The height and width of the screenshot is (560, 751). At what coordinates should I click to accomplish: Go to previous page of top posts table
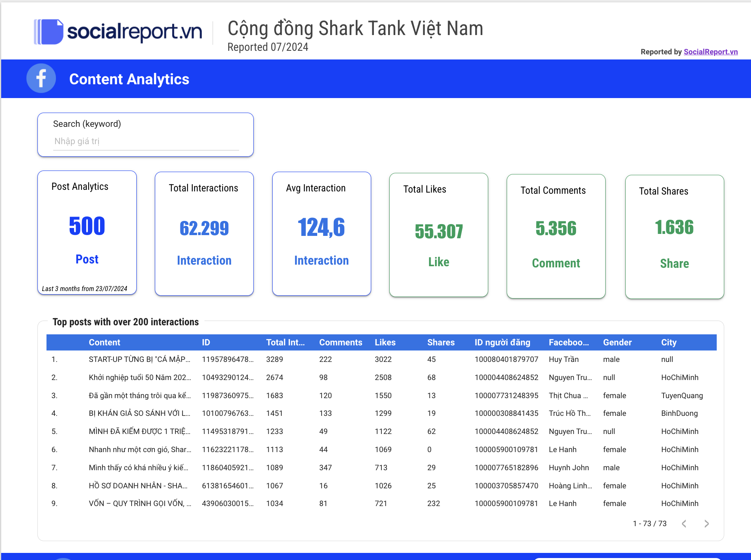[x=684, y=523]
